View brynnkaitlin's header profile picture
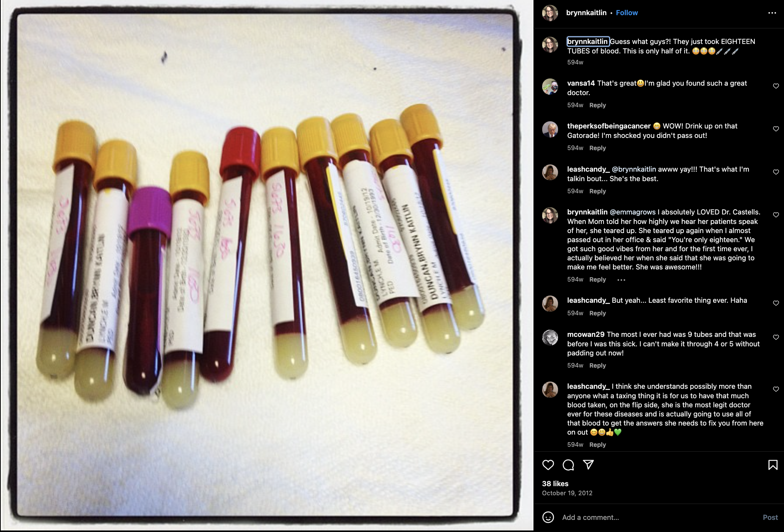784x532 pixels. tap(550, 13)
